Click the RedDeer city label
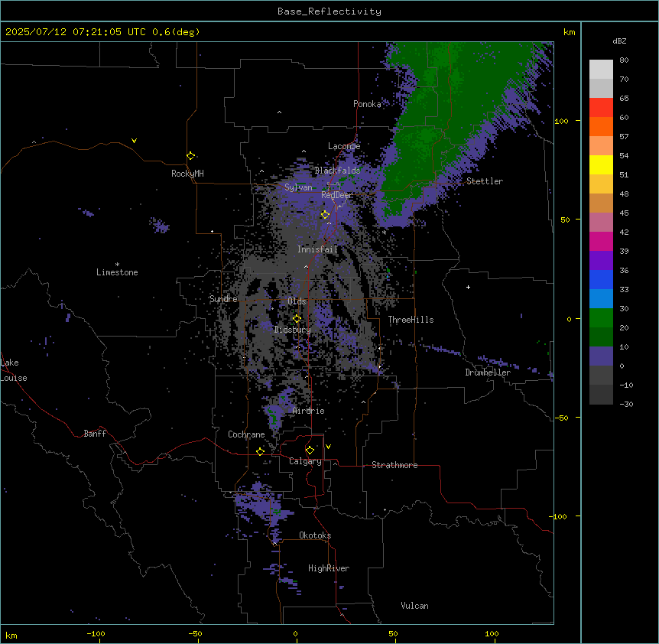Image resolution: width=659 pixels, height=644 pixels. (x=336, y=195)
